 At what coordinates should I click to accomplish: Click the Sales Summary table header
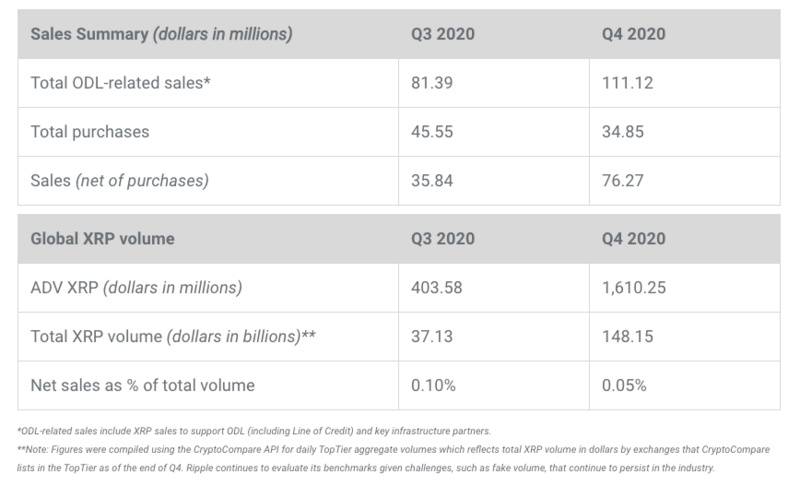161,34
